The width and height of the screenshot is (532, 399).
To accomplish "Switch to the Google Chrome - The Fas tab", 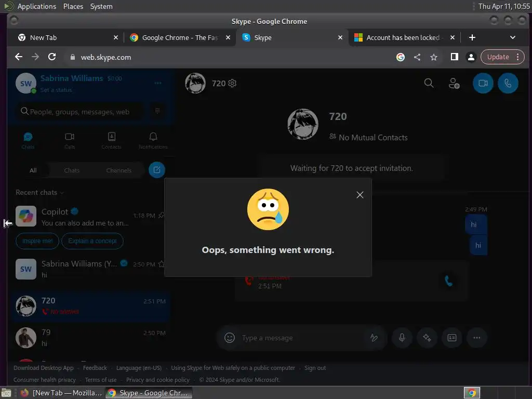I will click(180, 37).
